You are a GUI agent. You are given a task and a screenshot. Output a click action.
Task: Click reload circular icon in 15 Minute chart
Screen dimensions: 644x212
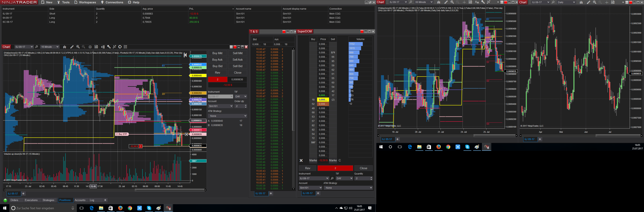click(x=120, y=47)
